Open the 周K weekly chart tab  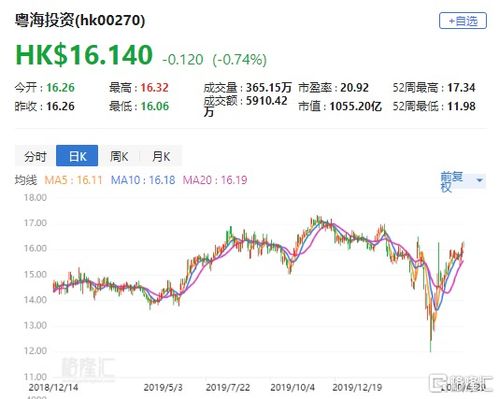119,156
